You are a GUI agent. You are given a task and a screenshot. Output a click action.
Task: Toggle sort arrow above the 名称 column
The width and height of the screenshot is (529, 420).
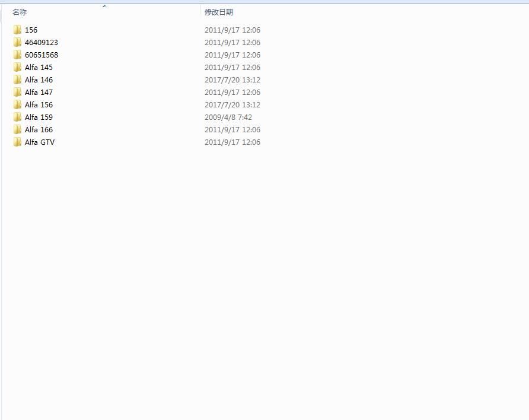[104, 6]
